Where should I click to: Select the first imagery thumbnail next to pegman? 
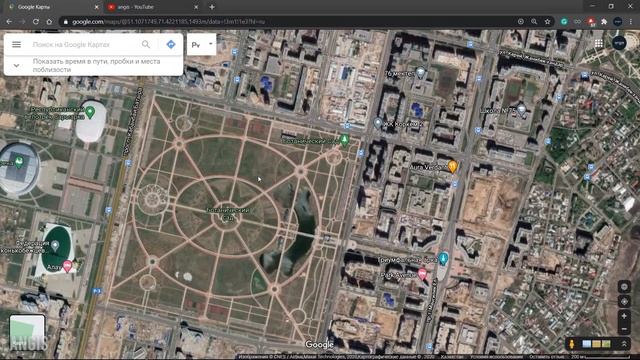tap(587, 344)
